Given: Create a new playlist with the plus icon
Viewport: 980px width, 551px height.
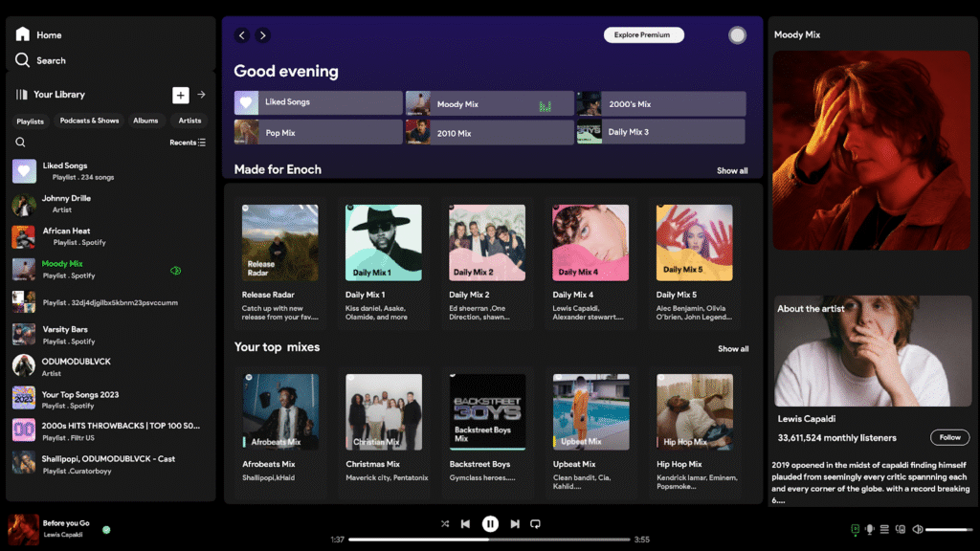Looking at the screenshot, I should click(x=180, y=95).
